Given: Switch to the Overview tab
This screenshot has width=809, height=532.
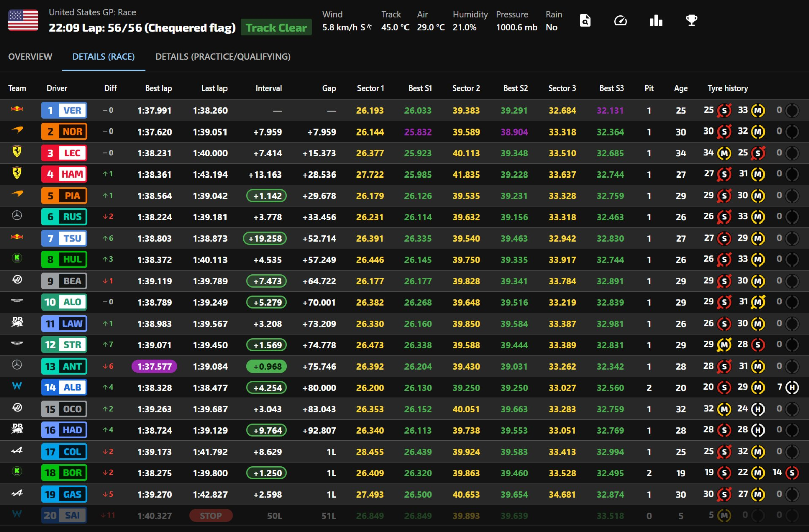Looking at the screenshot, I should (30, 57).
